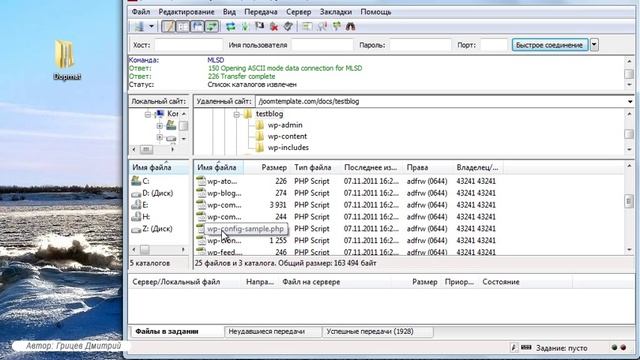The width and height of the screenshot is (640, 360).
Task: Open the Файл menu
Action: pos(140,12)
